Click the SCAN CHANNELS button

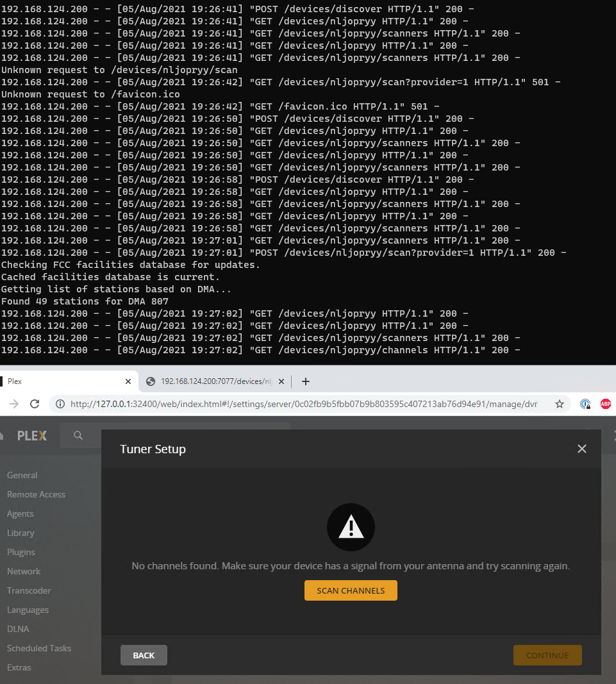click(351, 590)
